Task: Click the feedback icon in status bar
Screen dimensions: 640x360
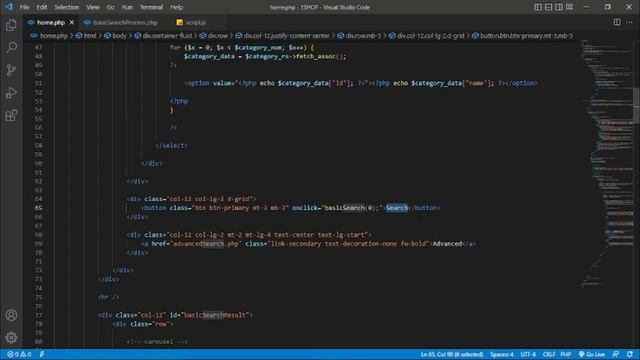Action: click(x=616, y=354)
